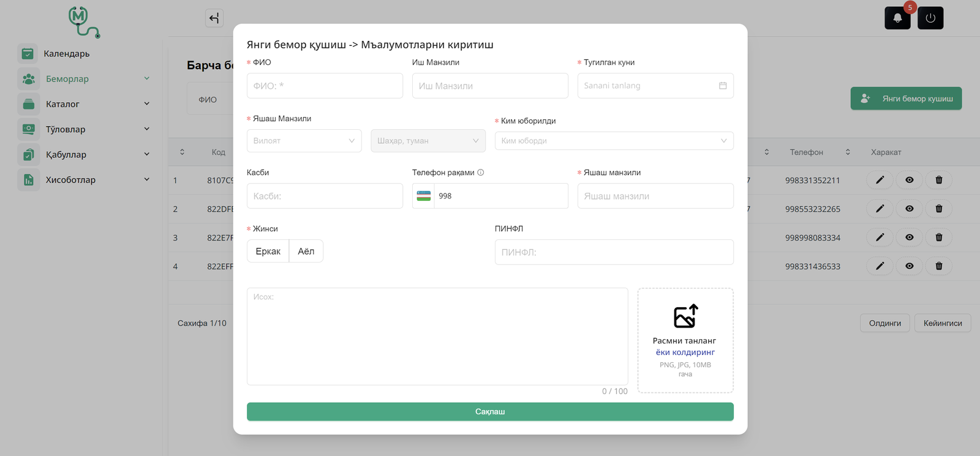The width and height of the screenshot is (980, 456).
Task: Select Аёл gender option
Action: coord(306,252)
